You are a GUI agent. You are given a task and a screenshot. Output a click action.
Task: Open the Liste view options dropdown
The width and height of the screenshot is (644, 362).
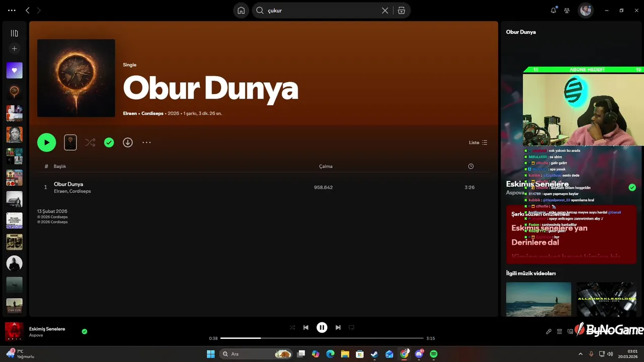click(x=478, y=143)
